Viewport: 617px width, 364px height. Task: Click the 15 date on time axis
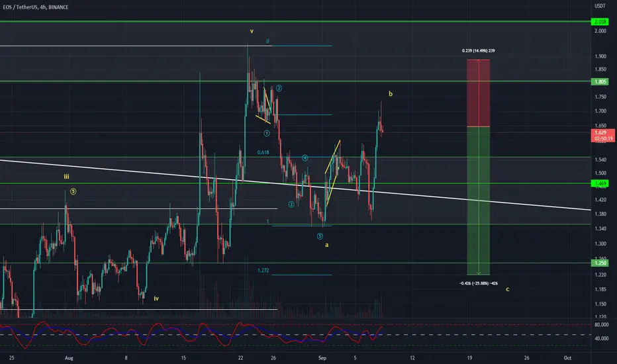click(183, 358)
